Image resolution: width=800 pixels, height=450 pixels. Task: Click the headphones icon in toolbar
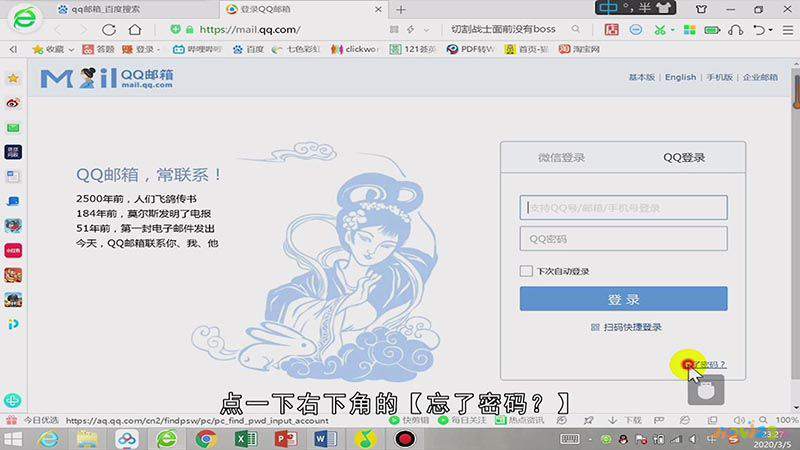click(x=735, y=30)
